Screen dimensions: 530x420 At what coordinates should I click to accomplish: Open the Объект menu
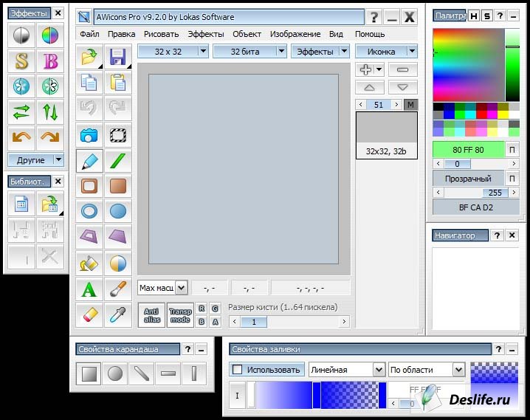247,34
